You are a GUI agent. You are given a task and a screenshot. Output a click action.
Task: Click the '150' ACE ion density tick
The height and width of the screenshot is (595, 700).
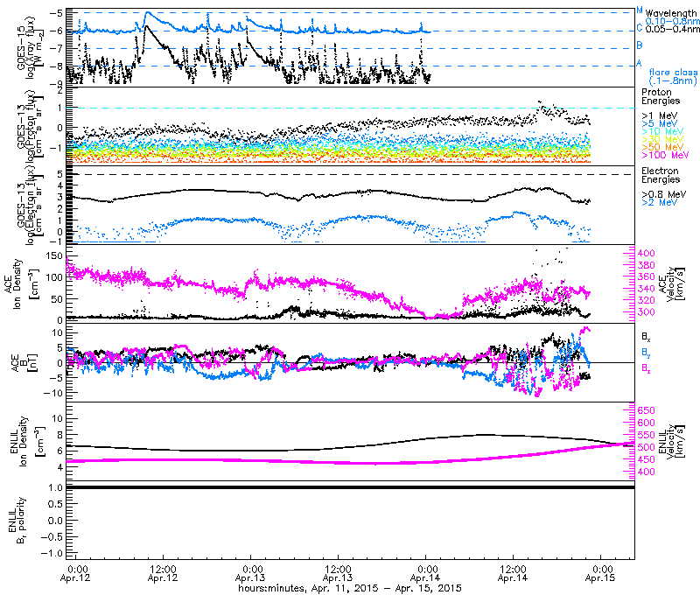pyautogui.click(x=54, y=255)
